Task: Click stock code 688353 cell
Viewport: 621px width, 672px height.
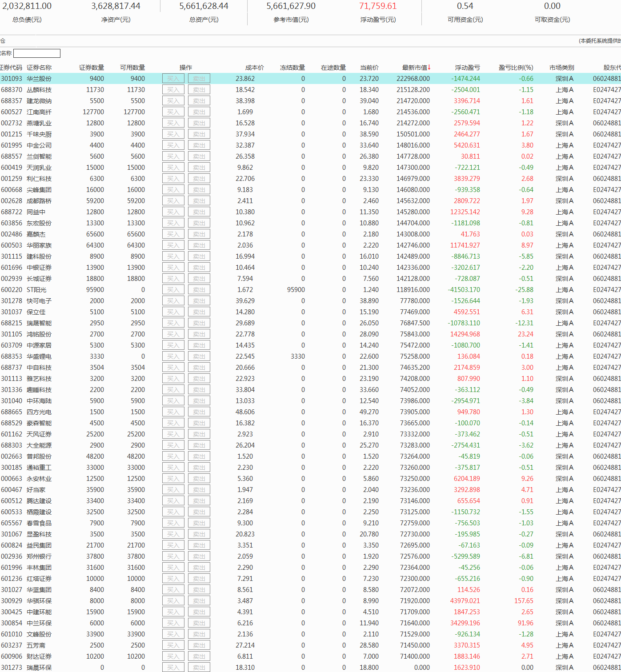Action: click(12, 356)
